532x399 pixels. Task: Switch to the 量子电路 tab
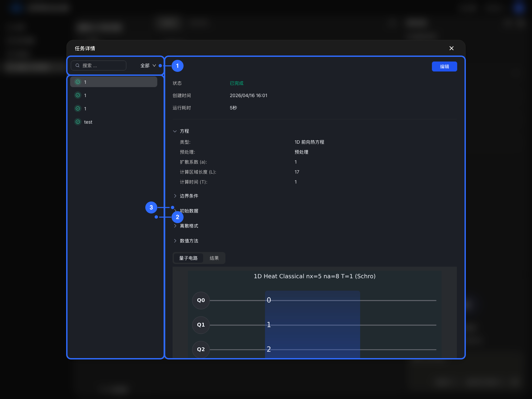(189, 258)
